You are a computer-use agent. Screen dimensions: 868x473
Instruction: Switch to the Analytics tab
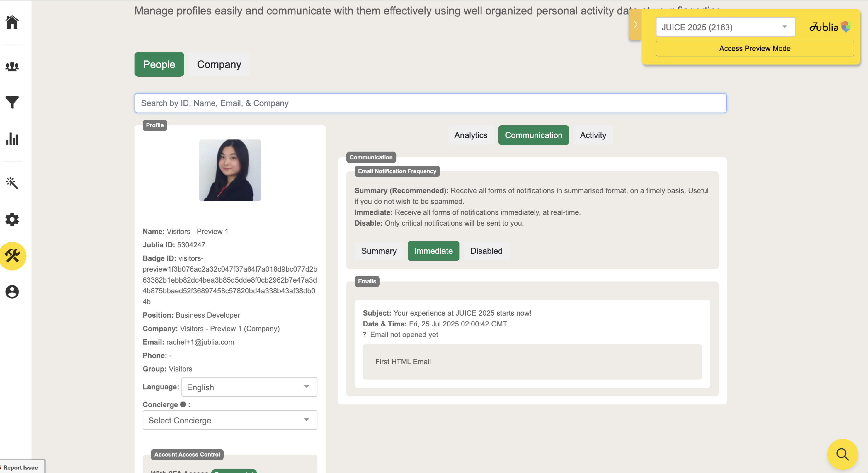coord(470,135)
